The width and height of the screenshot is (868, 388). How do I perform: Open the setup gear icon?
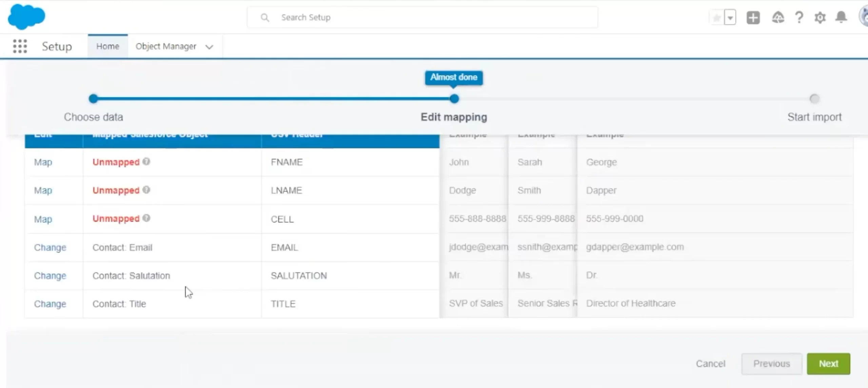point(820,18)
